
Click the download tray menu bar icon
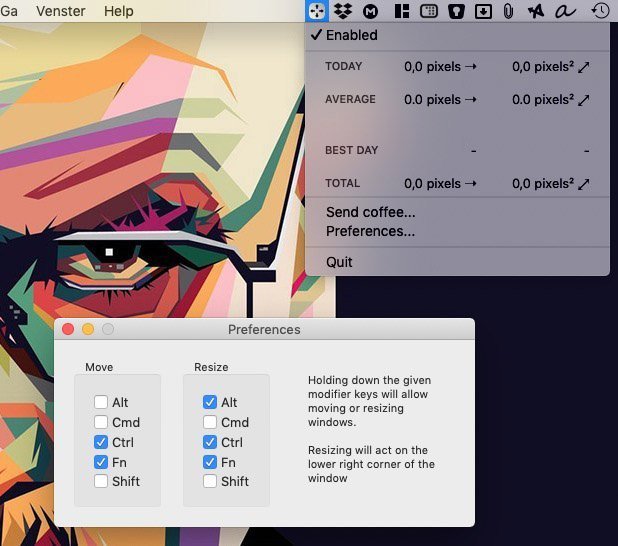483,12
